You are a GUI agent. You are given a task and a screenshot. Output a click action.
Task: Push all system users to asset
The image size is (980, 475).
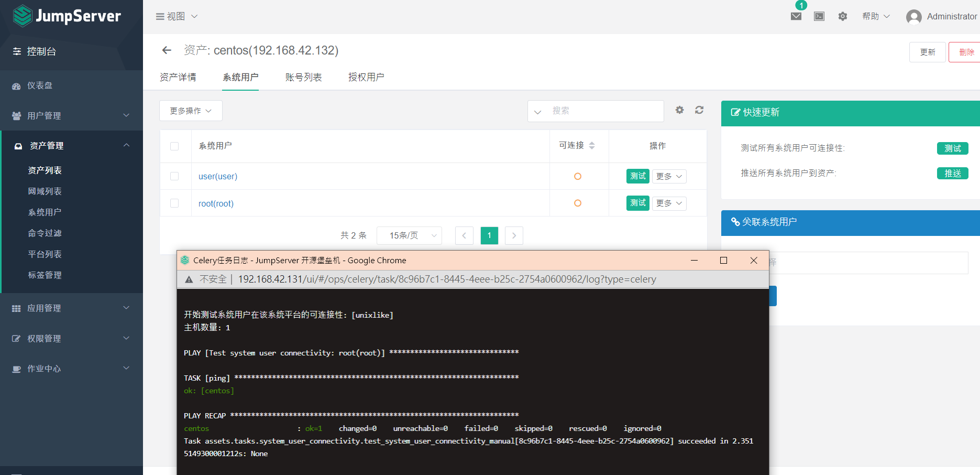pos(953,174)
